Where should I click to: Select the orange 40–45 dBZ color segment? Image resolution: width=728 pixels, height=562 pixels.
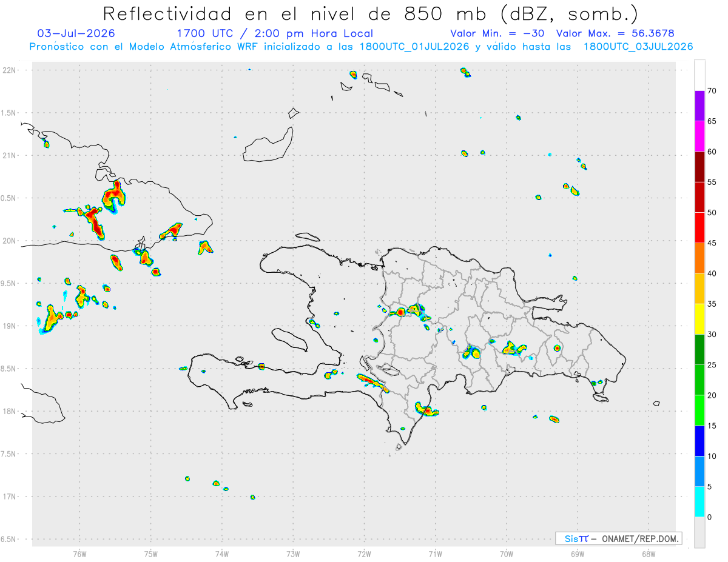pyautogui.click(x=699, y=258)
